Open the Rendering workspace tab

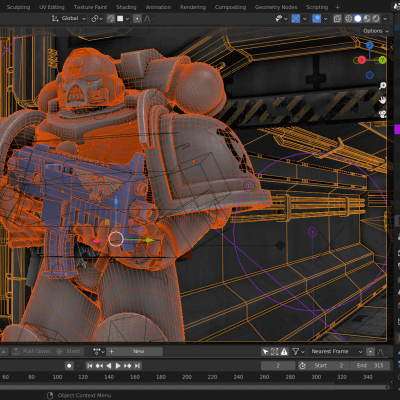(x=193, y=7)
